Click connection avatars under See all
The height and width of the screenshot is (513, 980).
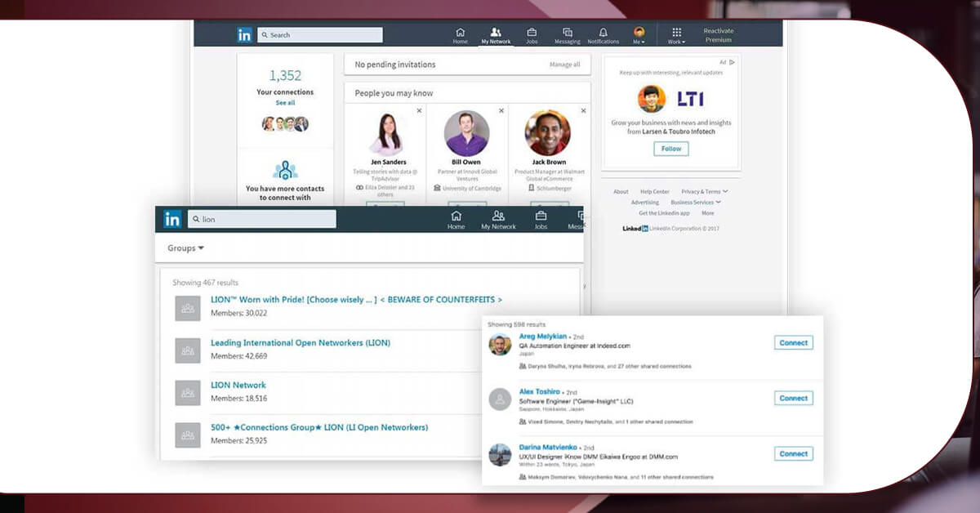tap(285, 124)
